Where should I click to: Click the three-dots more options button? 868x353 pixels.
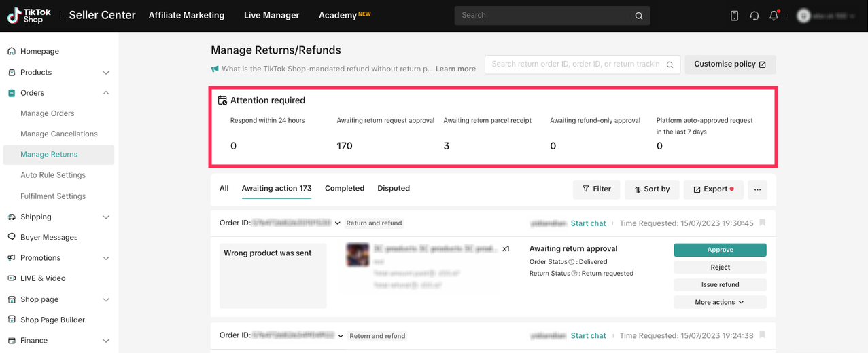tap(757, 189)
